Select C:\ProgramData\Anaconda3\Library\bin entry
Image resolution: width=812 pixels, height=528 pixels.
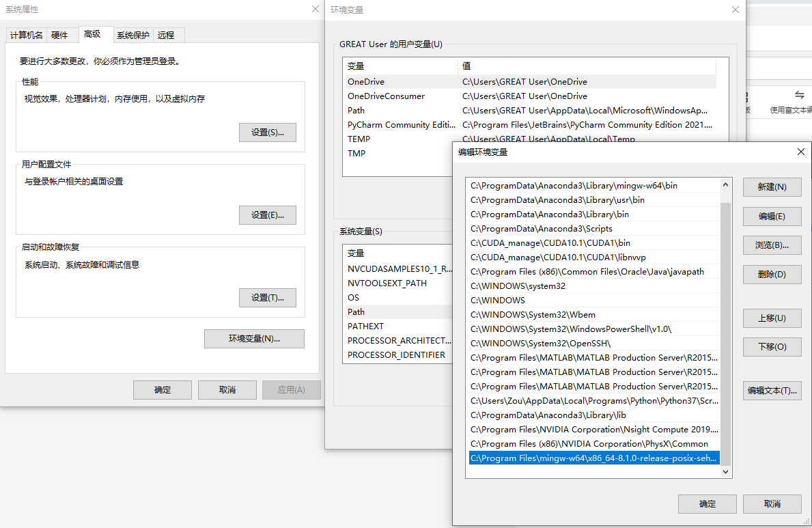[594, 214]
